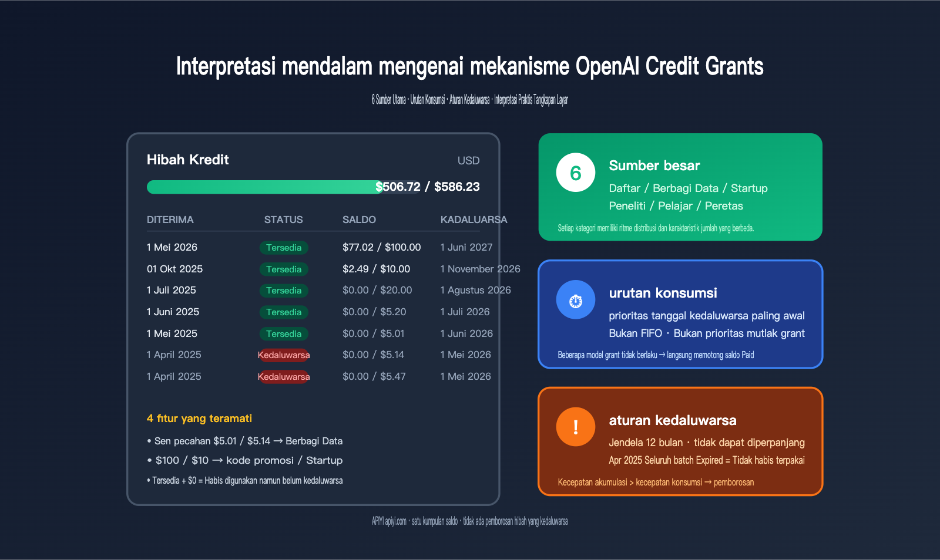
Task: Click the line Daftar / Berbagi Data / Startup
Action: point(689,188)
